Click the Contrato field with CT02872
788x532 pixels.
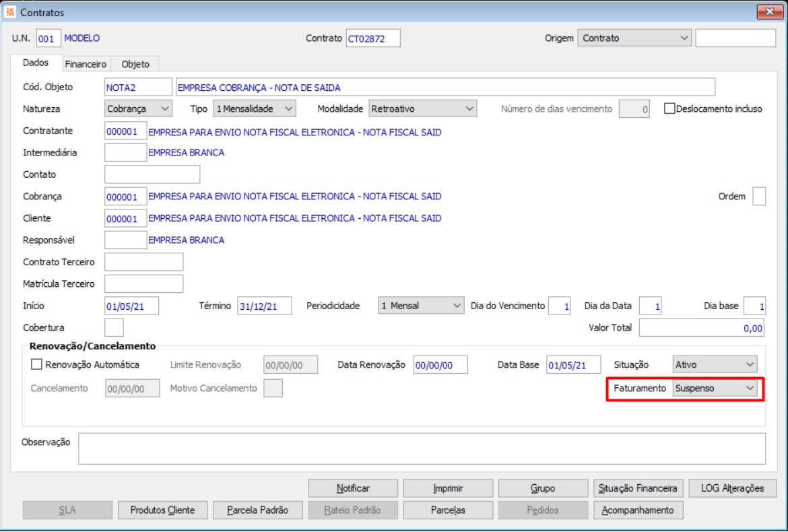pyautogui.click(x=373, y=38)
